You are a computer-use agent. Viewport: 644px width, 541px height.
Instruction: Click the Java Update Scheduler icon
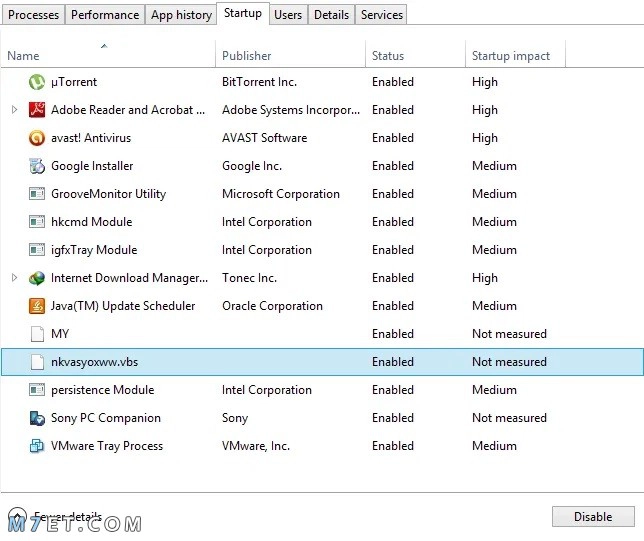(x=37, y=306)
